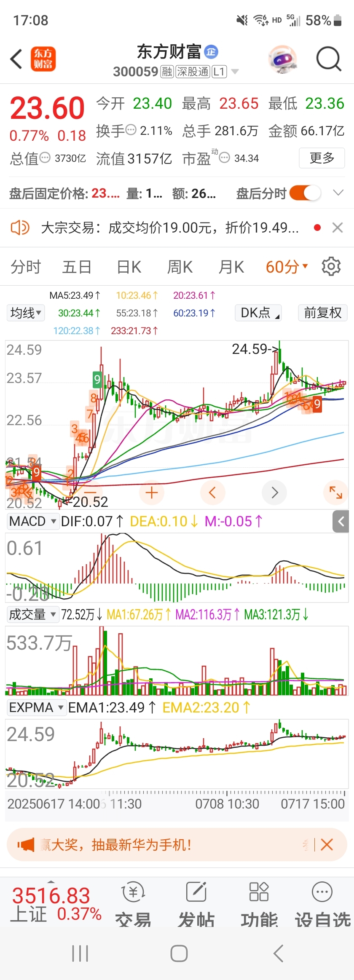Tap the volume bars chart

click(x=177, y=660)
